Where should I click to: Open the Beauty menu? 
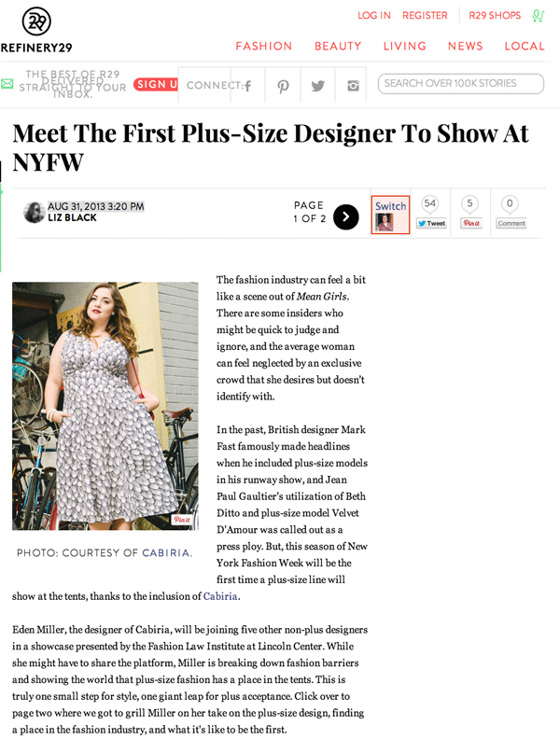(x=338, y=46)
